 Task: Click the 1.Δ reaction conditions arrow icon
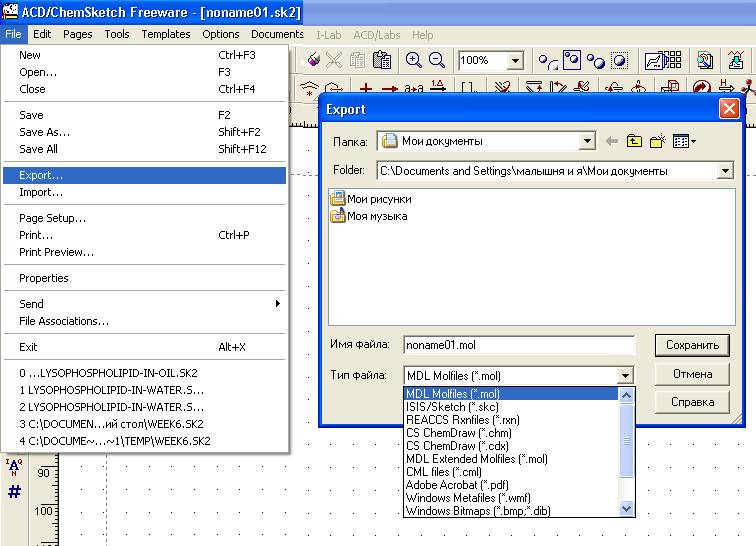click(x=438, y=87)
